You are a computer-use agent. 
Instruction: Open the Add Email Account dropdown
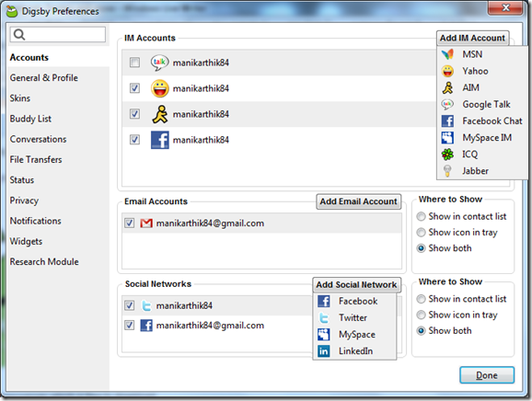click(x=359, y=201)
